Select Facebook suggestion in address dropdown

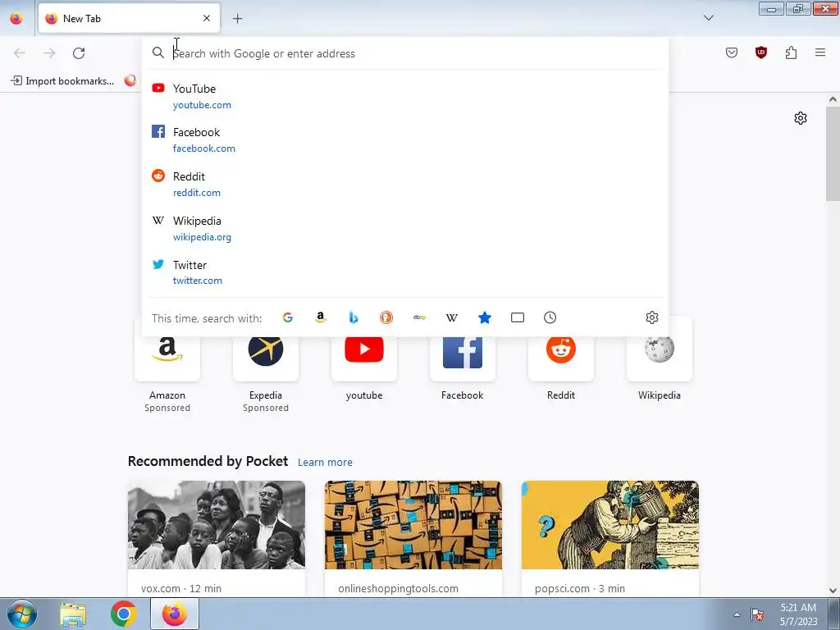point(405,139)
